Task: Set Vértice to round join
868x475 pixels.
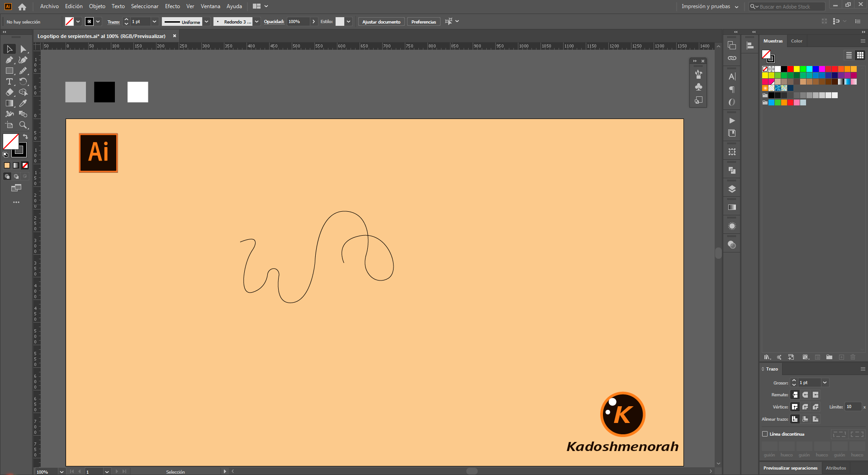Action: point(805,407)
